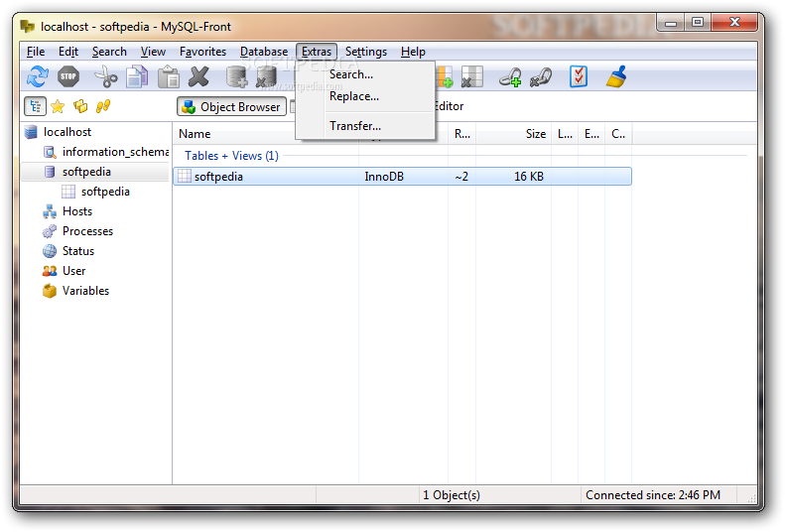Click the Variables box icon
The width and height of the screenshot is (785, 532).
tap(50, 291)
